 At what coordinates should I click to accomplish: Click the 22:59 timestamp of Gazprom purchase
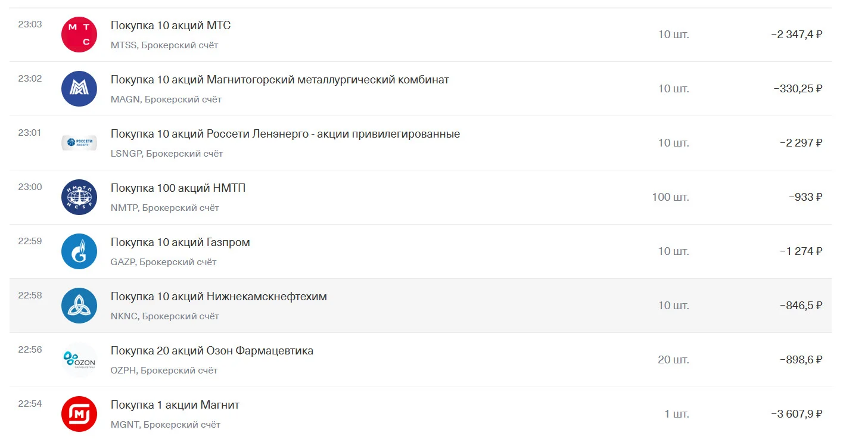[x=30, y=241]
